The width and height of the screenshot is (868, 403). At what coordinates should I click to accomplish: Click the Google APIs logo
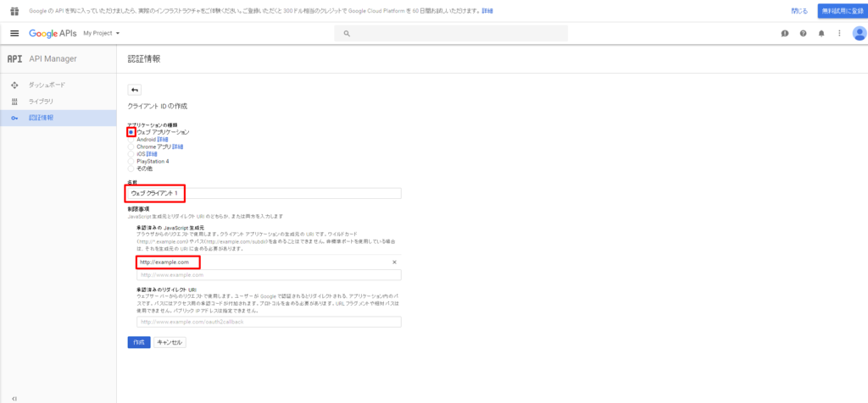pos(53,33)
